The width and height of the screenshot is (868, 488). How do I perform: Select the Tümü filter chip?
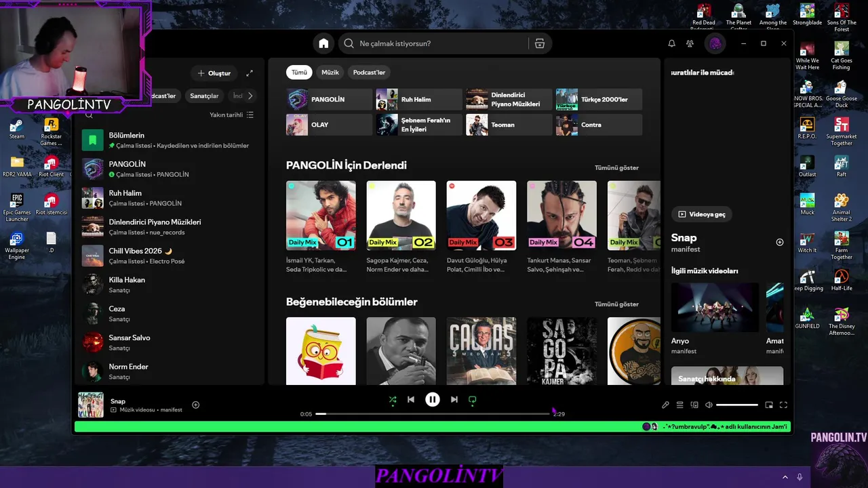pyautogui.click(x=299, y=73)
